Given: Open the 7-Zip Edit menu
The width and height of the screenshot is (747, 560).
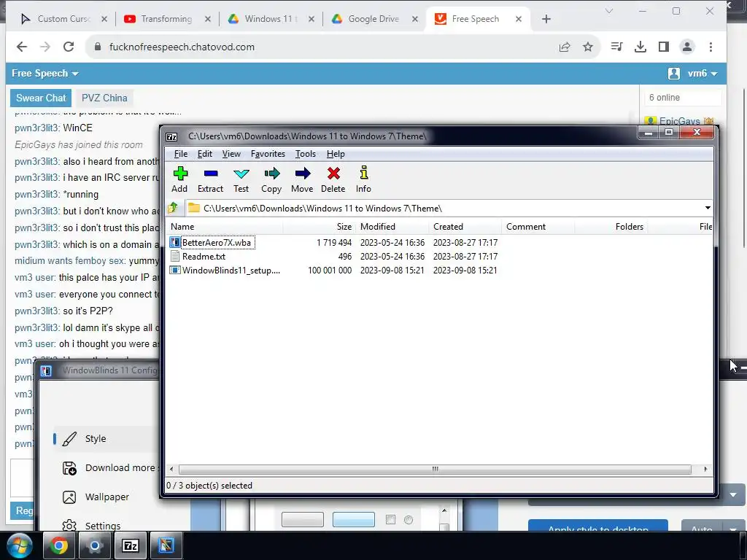Looking at the screenshot, I should click(x=205, y=154).
